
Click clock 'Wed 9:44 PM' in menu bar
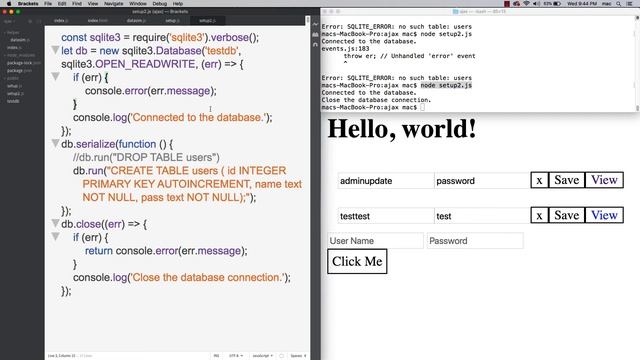(582, 3)
